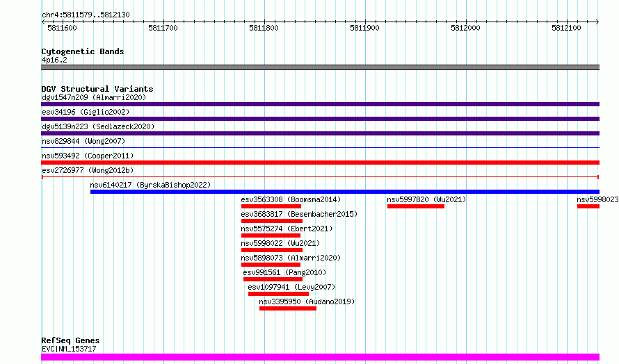The width and height of the screenshot is (619, 364).
Task: Click the red bar under nsv5898073
Action: click(271, 265)
